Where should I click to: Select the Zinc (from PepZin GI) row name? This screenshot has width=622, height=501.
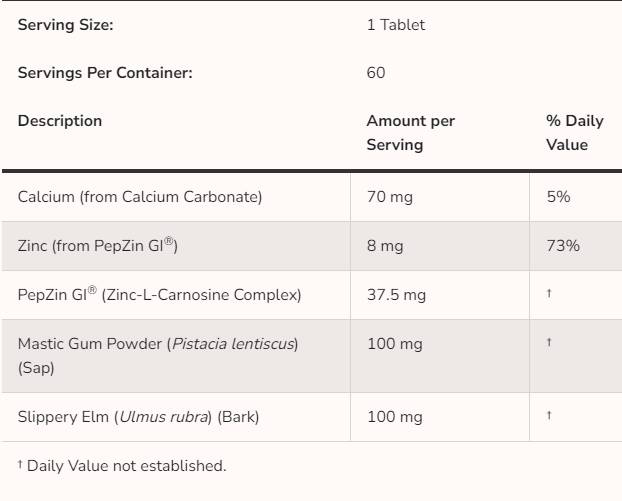point(98,245)
